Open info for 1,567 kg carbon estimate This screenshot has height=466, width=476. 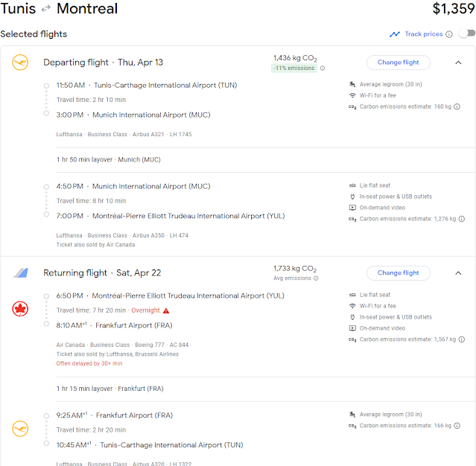coord(461,339)
